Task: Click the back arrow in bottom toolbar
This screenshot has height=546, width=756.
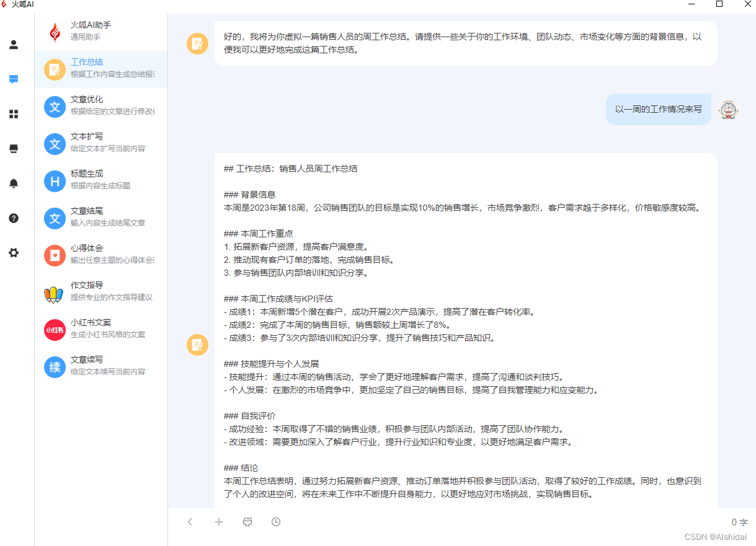Action: coord(190,522)
